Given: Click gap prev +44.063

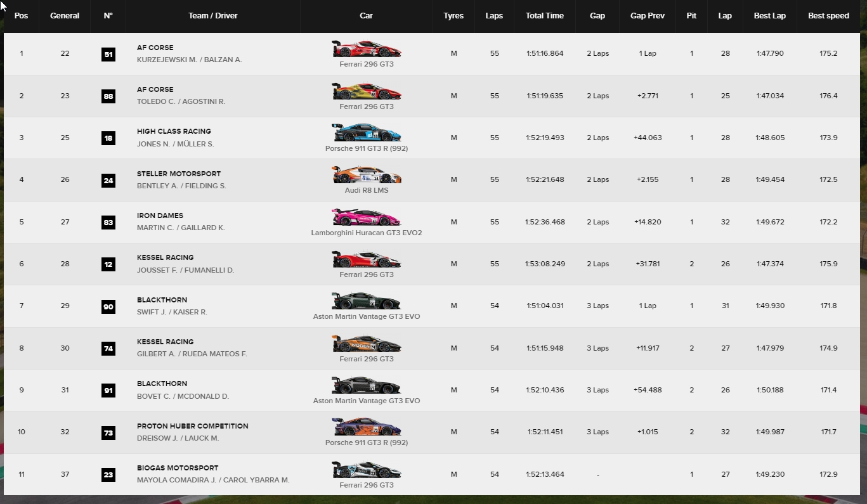Looking at the screenshot, I should coord(648,138).
